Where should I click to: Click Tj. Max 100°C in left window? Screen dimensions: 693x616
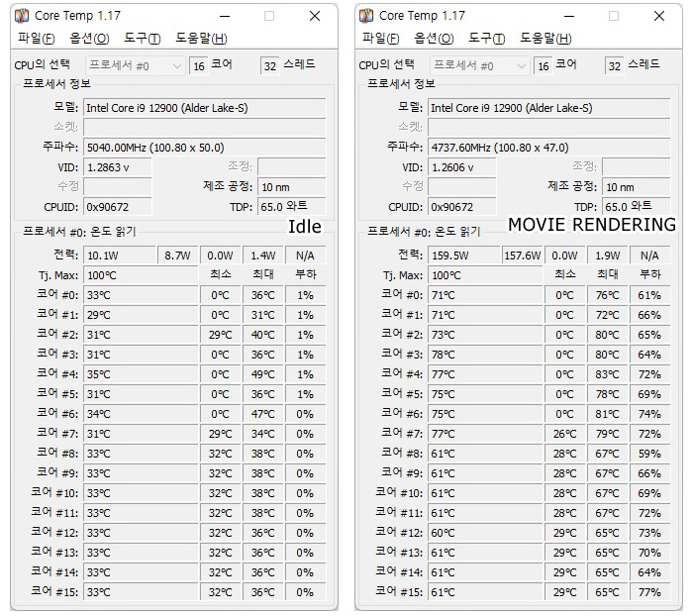click(141, 275)
